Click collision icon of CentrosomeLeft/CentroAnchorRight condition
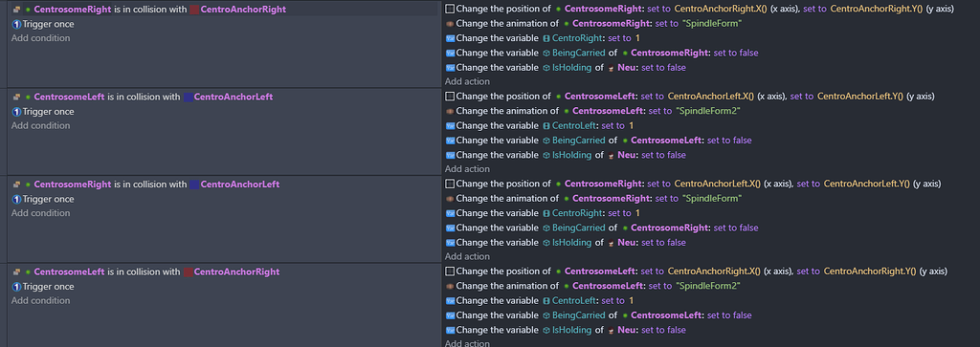 click(17, 271)
